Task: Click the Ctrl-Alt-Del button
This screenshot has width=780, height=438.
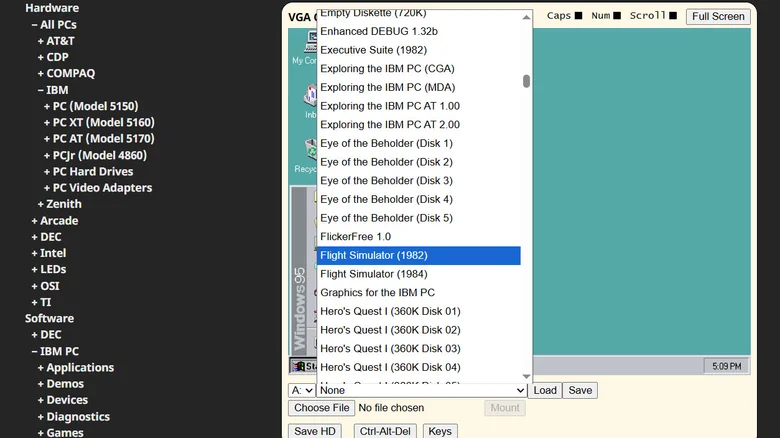Action: coord(384,431)
